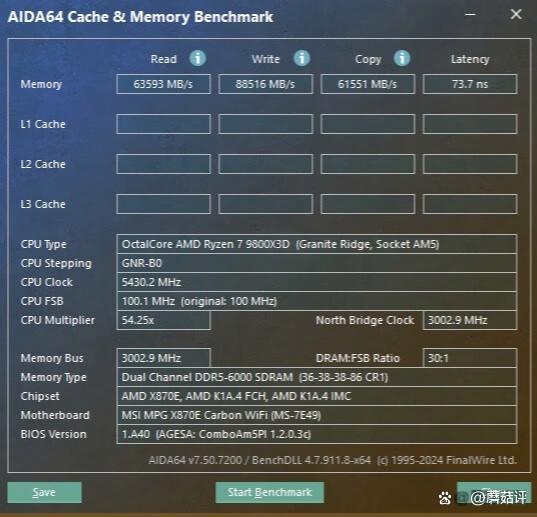Viewport: 537px width, 517px height.
Task: Select the Memory Read result 63593 MB/s
Action: pyautogui.click(x=163, y=84)
